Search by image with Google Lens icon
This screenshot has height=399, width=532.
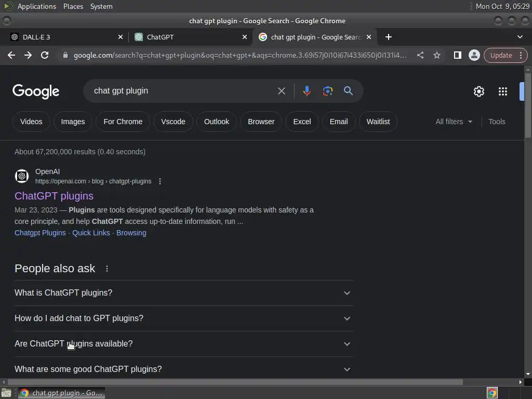click(x=327, y=91)
